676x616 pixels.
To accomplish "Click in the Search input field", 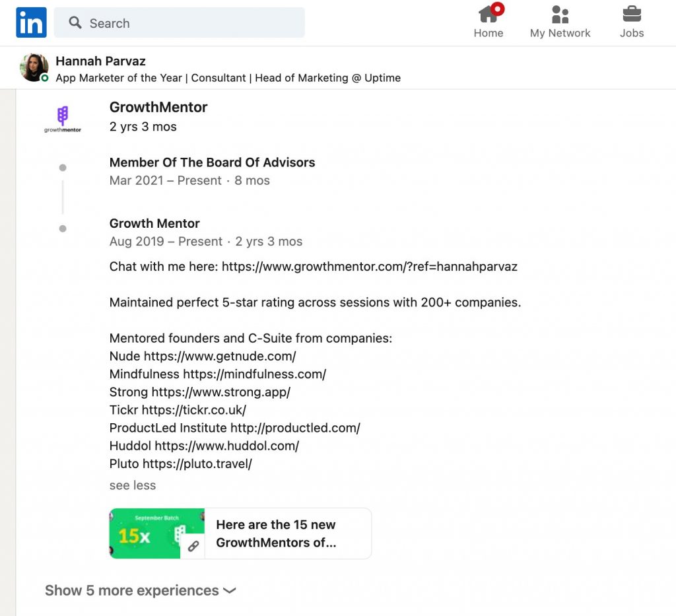I will [191, 23].
